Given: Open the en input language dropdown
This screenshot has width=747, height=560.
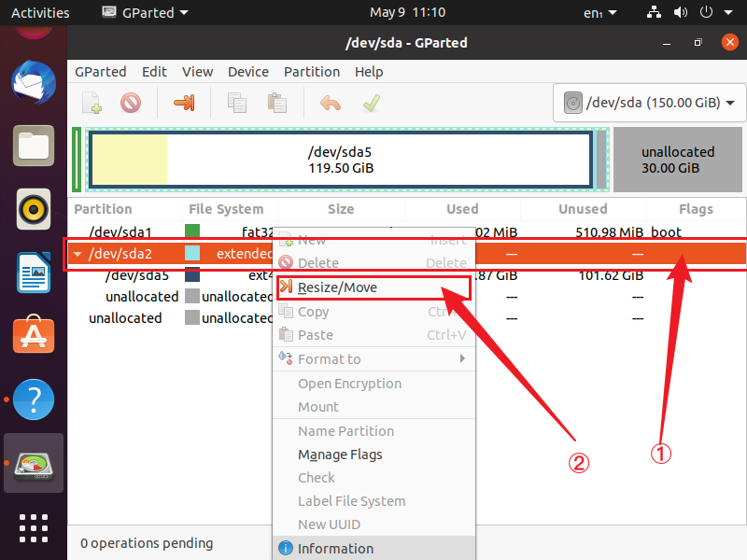Looking at the screenshot, I should pyautogui.click(x=599, y=13).
